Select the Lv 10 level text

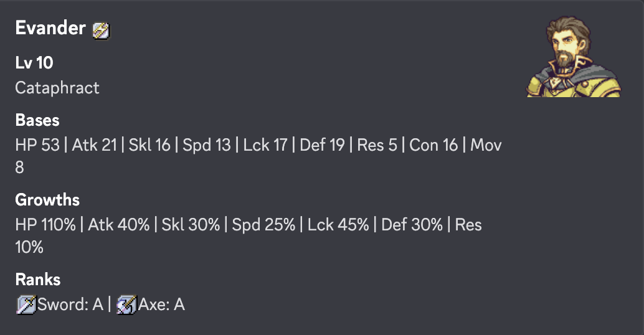coord(34,63)
